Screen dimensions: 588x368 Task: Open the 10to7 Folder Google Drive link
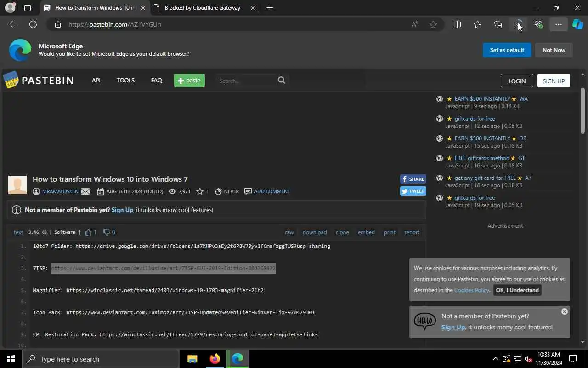[x=203, y=246]
